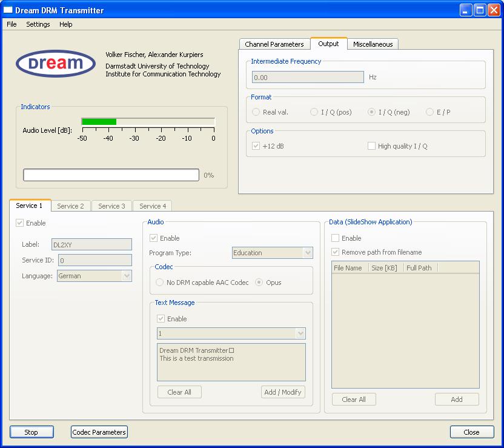Click the Add / Modify button
This screenshot has height=448, width=504.
(x=283, y=392)
